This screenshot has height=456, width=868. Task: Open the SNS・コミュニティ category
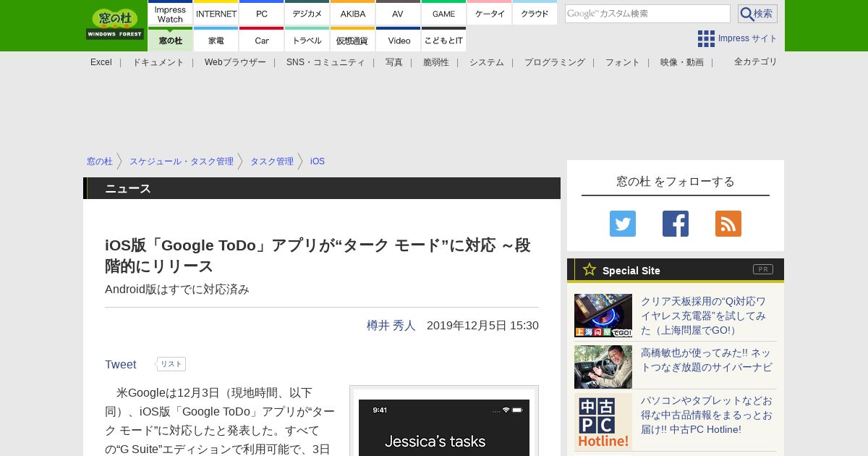[x=325, y=62]
